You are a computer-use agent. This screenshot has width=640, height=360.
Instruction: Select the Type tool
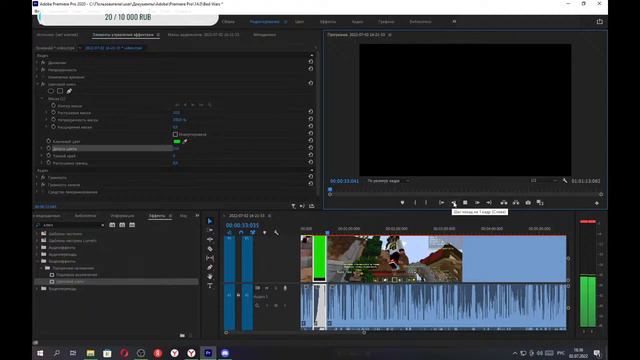pyautogui.click(x=210, y=286)
